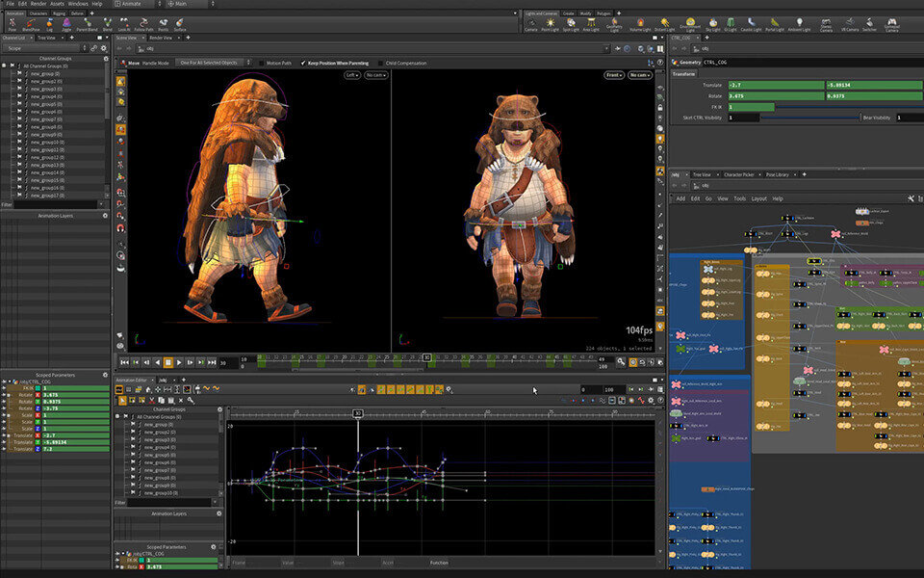The image size is (924, 578).
Task: Select the Parent Blend shelf tool
Action: [x=88, y=24]
